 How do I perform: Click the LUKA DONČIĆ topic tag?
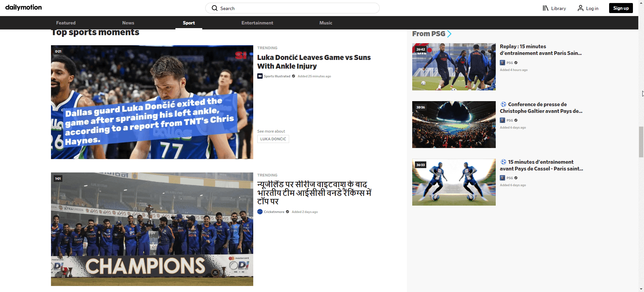pyautogui.click(x=273, y=139)
